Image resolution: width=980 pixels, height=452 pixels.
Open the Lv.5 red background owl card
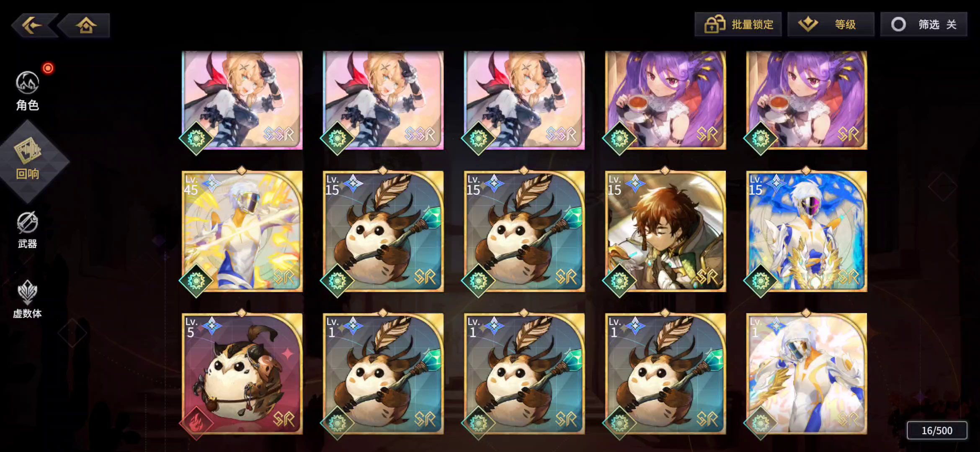(242, 374)
